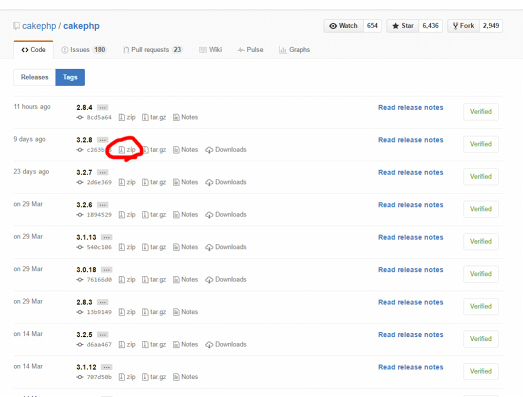
Task: Download the tar.gz for tag 3.1.12
Action: pyautogui.click(x=154, y=377)
